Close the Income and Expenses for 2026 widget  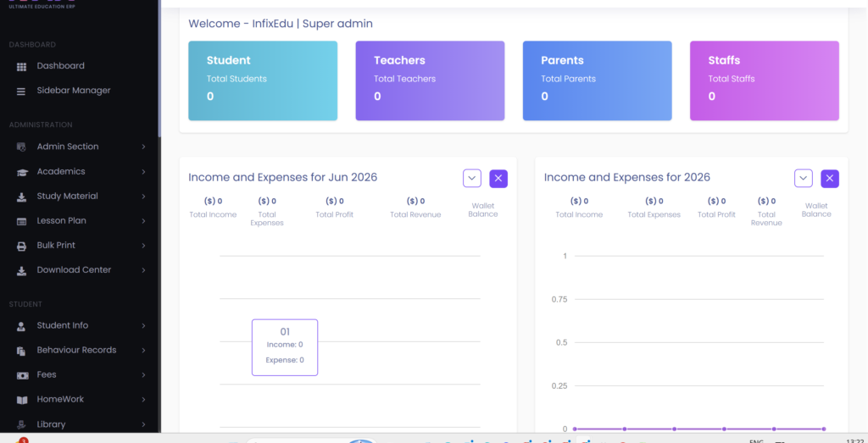(x=830, y=178)
